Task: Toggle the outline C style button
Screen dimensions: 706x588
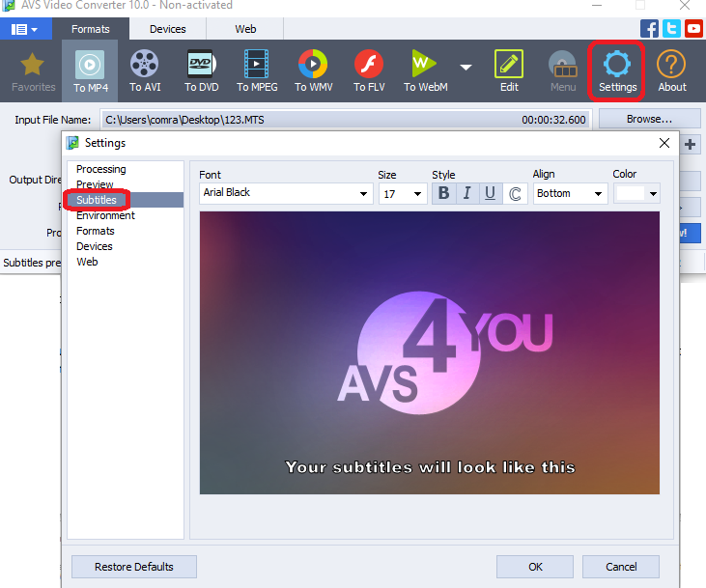Action: [x=515, y=193]
